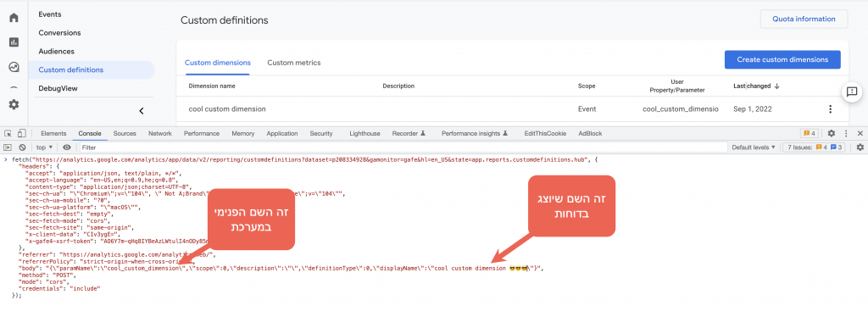
Task: Collapse the navigation panel with chevron
Action: [142, 111]
